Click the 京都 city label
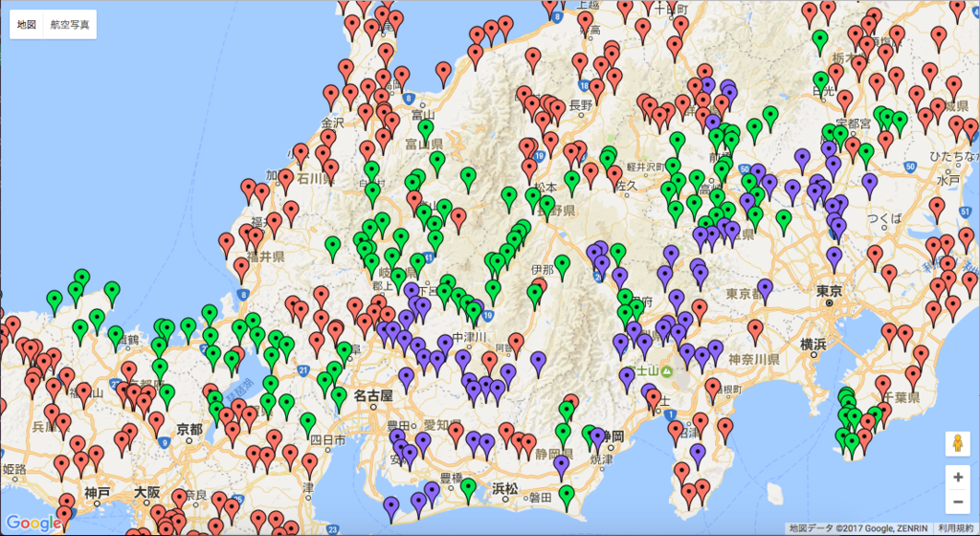 tap(189, 430)
